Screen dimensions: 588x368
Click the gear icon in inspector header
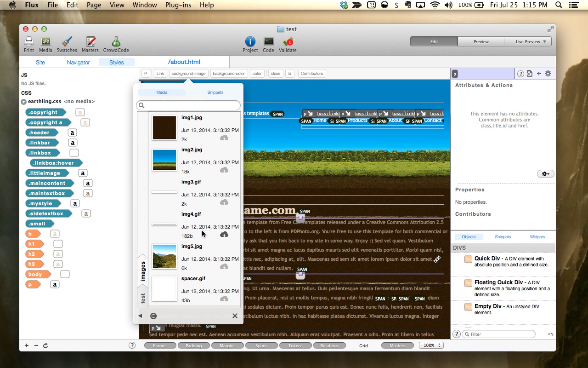click(548, 74)
